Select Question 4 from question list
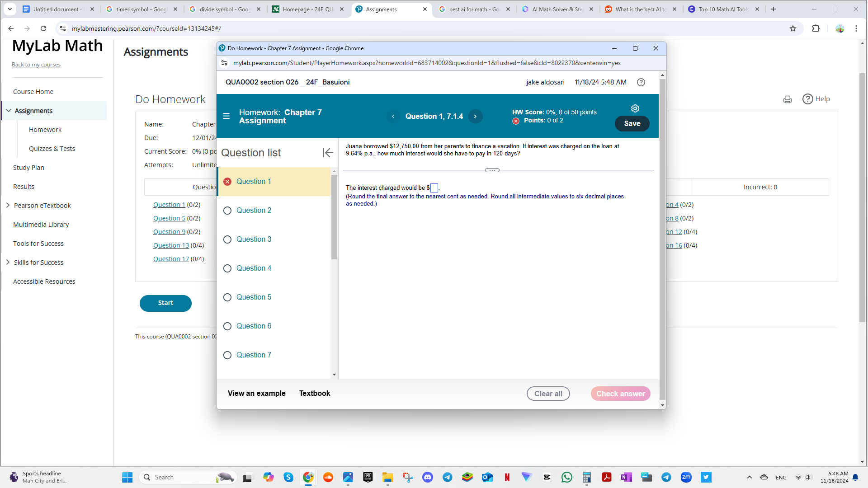Screen dimensions: 868x488 click(254, 267)
